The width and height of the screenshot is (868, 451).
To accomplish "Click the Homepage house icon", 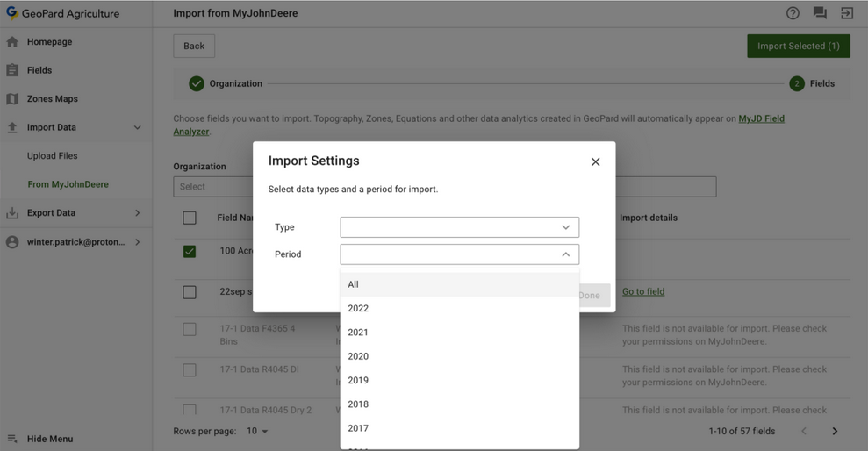I will coord(12,42).
